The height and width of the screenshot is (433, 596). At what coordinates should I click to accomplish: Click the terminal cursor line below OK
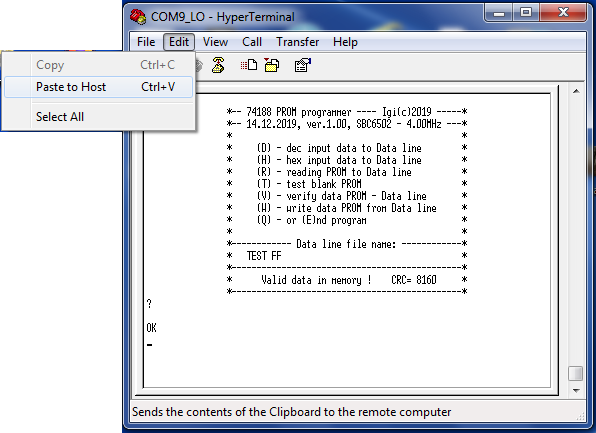pos(150,345)
